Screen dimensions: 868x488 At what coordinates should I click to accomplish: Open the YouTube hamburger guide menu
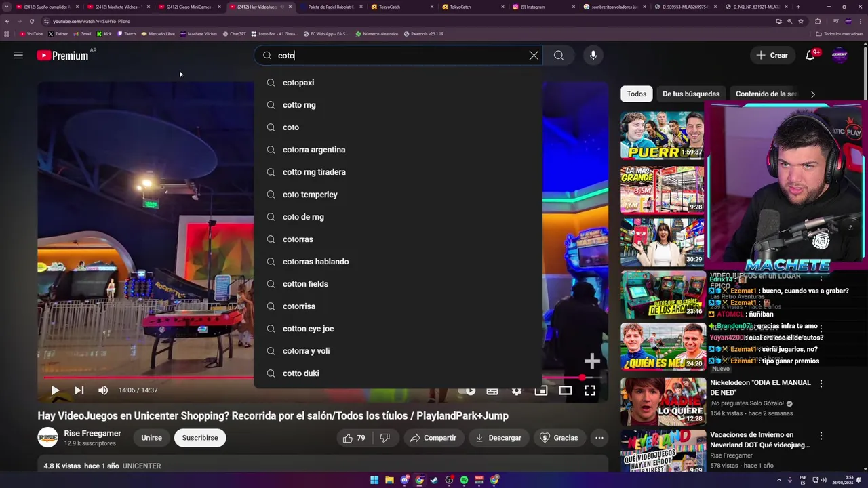18,56
